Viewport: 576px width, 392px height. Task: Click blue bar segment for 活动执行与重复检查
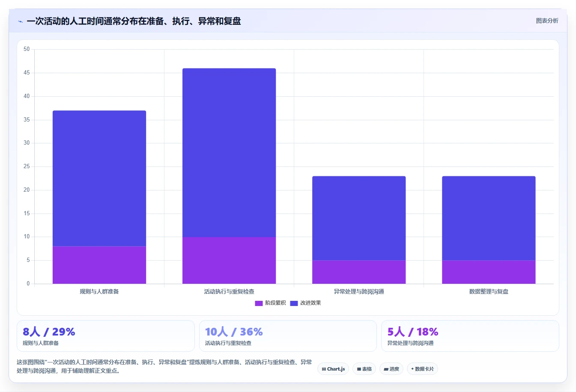point(229,152)
